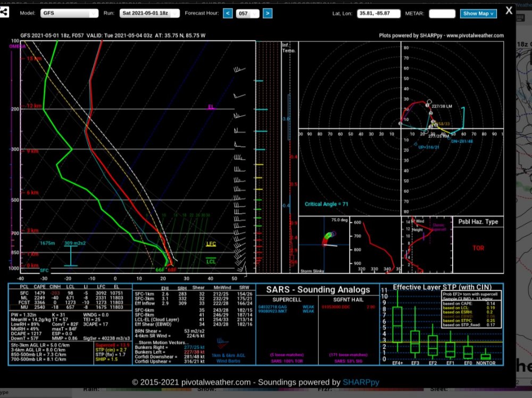Screen dimensions: 532x398
Task: Open the GFS model dropdown
Action: coord(69,13)
